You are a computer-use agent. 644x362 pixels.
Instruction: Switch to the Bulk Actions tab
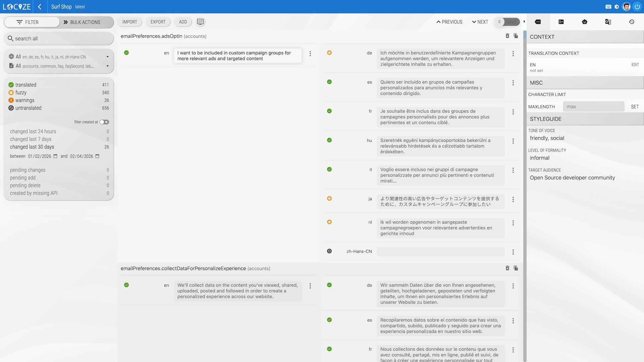(82, 22)
